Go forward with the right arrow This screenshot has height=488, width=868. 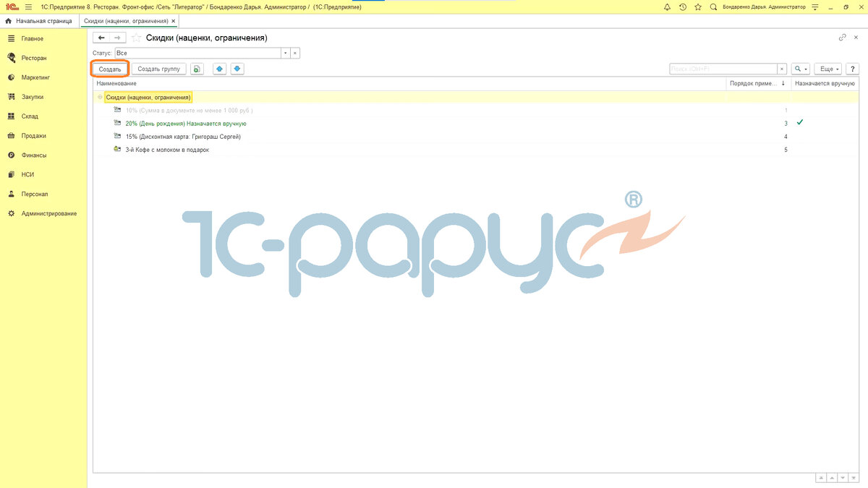(117, 38)
